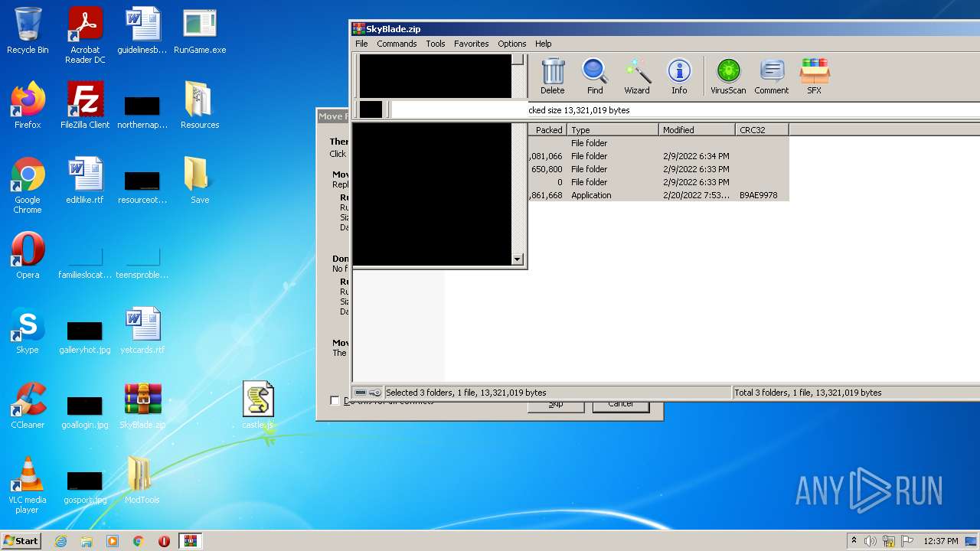Click the network tray icon
Screen dimensions: 980x551
[889, 541]
